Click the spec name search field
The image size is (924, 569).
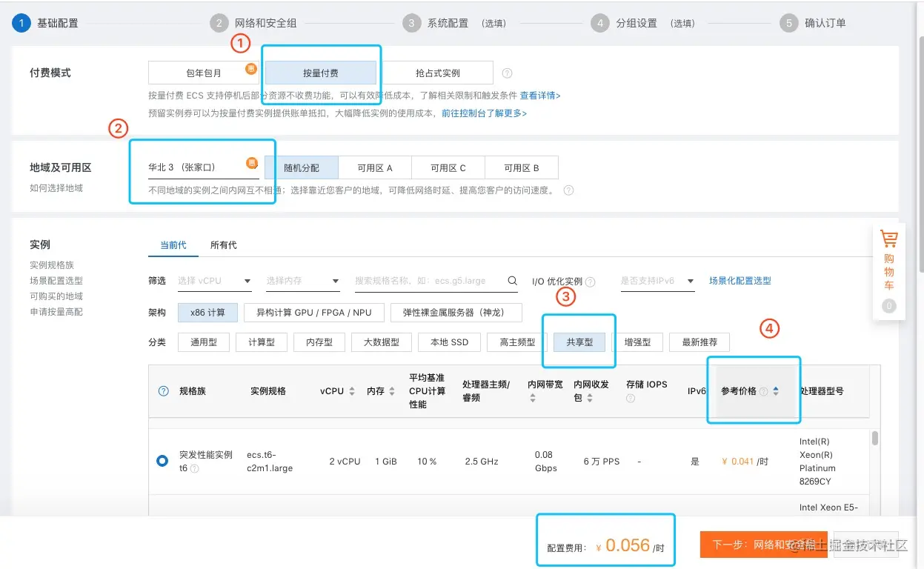(x=436, y=281)
